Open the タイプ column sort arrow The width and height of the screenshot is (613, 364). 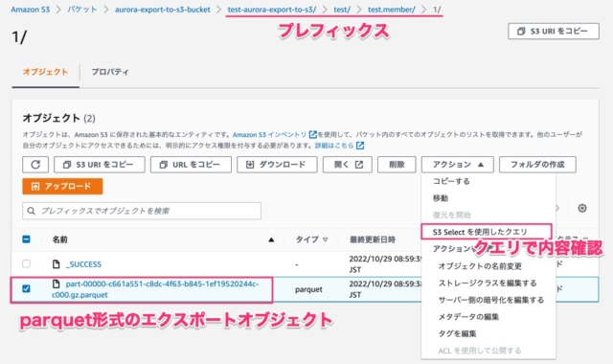(326, 239)
